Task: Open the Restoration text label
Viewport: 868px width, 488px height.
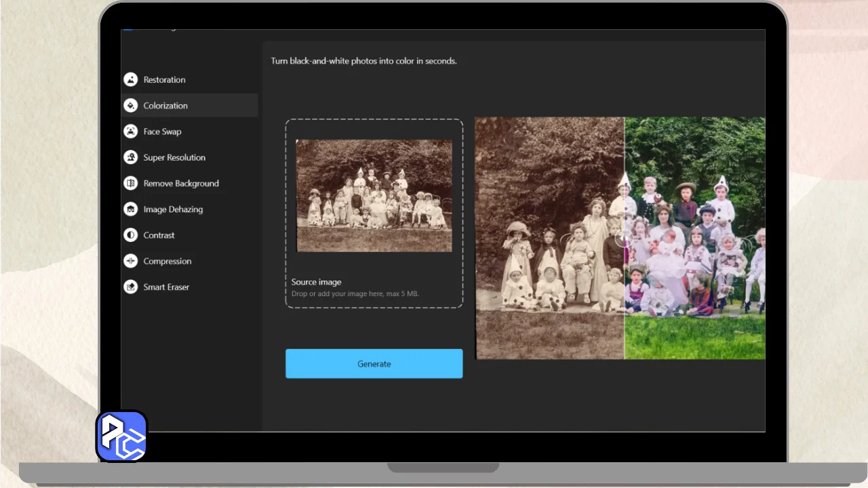Action: point(164,80)
